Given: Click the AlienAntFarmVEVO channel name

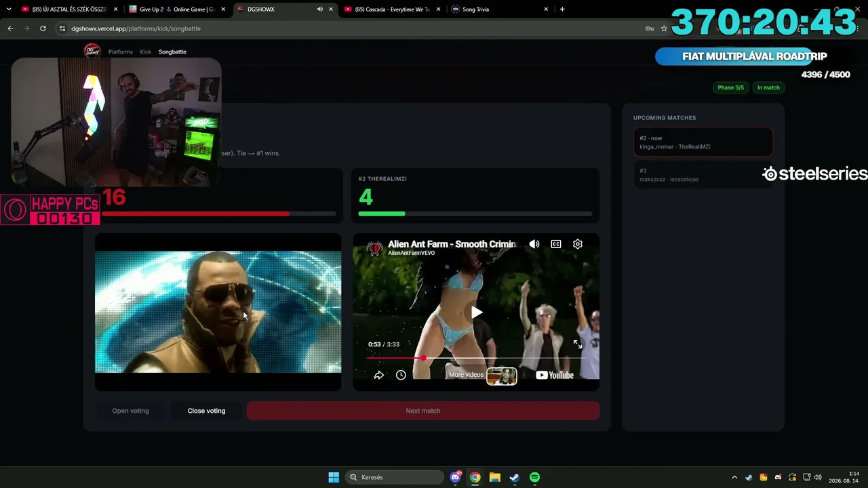Looking at the screenshot, I should (x=412, y=253).
